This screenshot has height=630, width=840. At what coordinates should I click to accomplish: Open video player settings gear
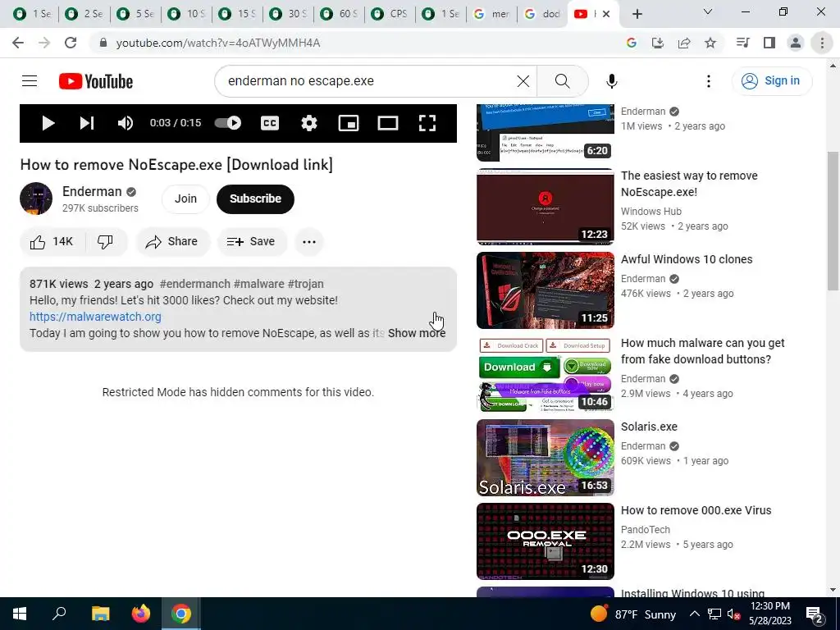pyautogui.click(x=309, y=123)
